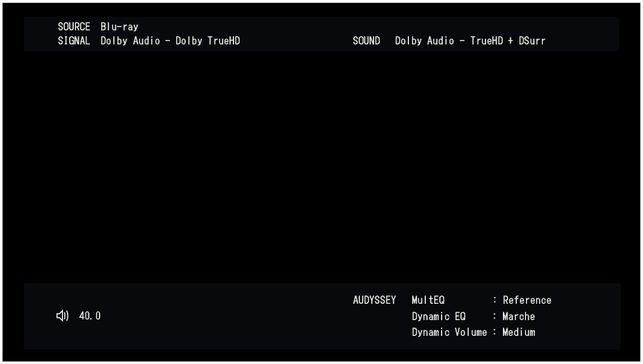Select the SOURCE label icon area
Screen dimensions: 643x364
click(74, 25)
